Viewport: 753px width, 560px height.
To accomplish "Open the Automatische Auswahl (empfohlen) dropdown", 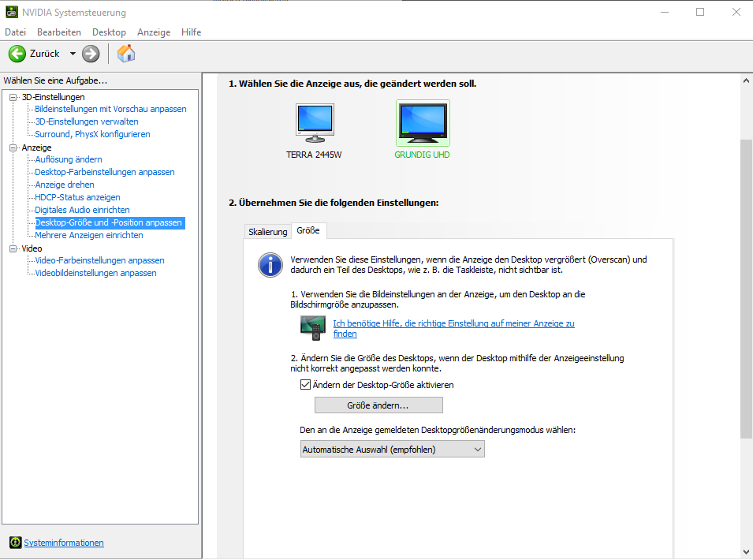I will pyautogui.click(x=393, y=450).
